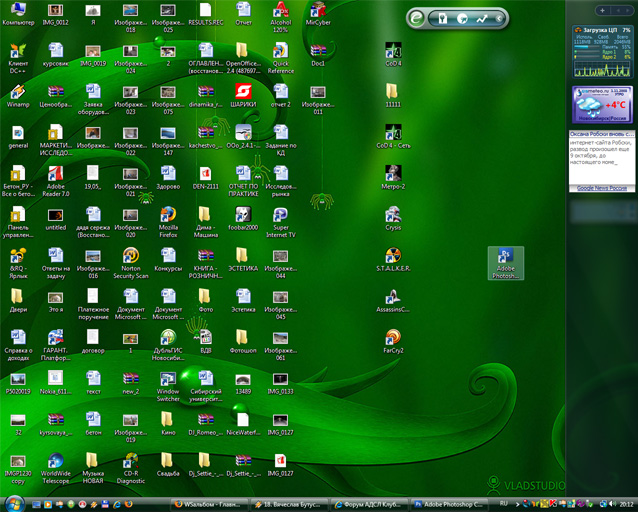Follow the Google News Россия link

602,188
